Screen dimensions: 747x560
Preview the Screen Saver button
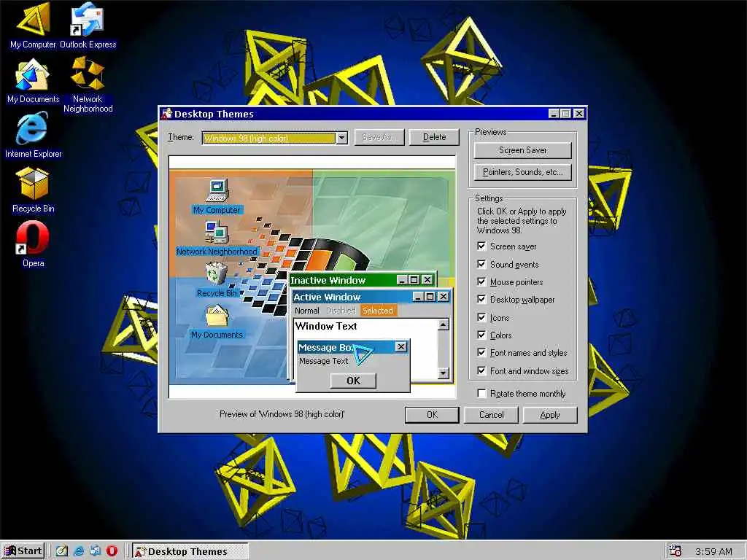(x=522, y=150)
